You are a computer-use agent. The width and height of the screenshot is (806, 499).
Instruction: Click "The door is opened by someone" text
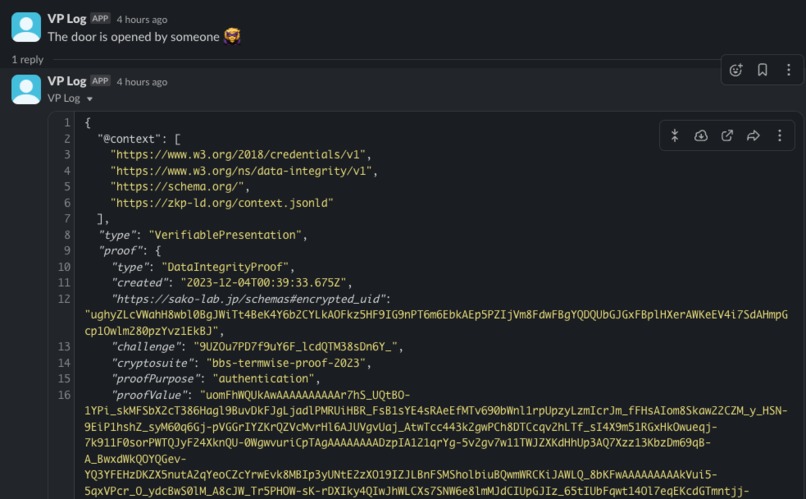click(134, 37)
